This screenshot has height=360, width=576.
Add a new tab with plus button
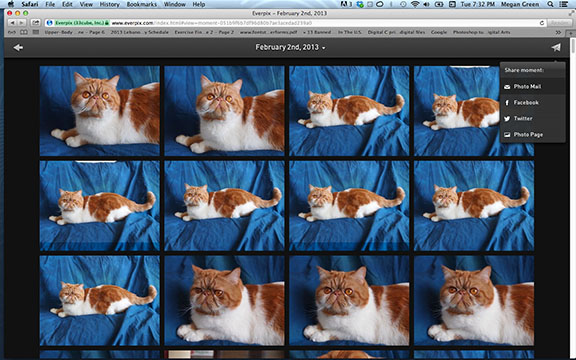click(570, 33)
